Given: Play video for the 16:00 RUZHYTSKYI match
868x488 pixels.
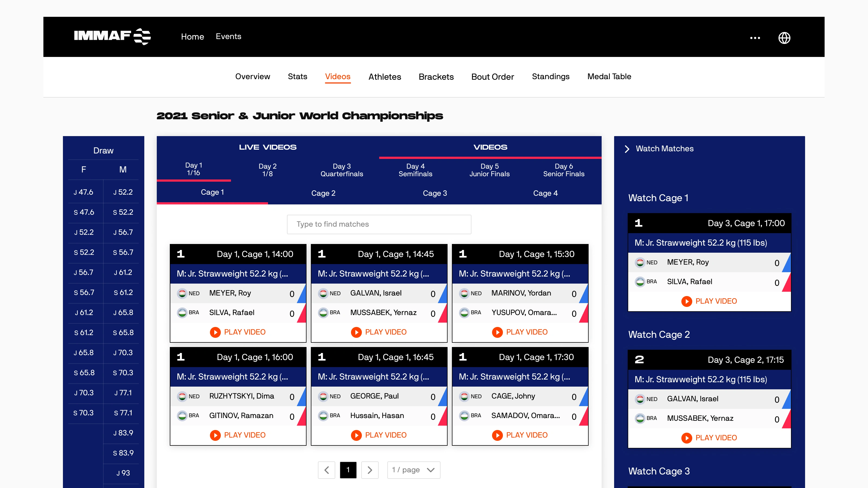Looking at the screenshot, I should tap(238, 435).
